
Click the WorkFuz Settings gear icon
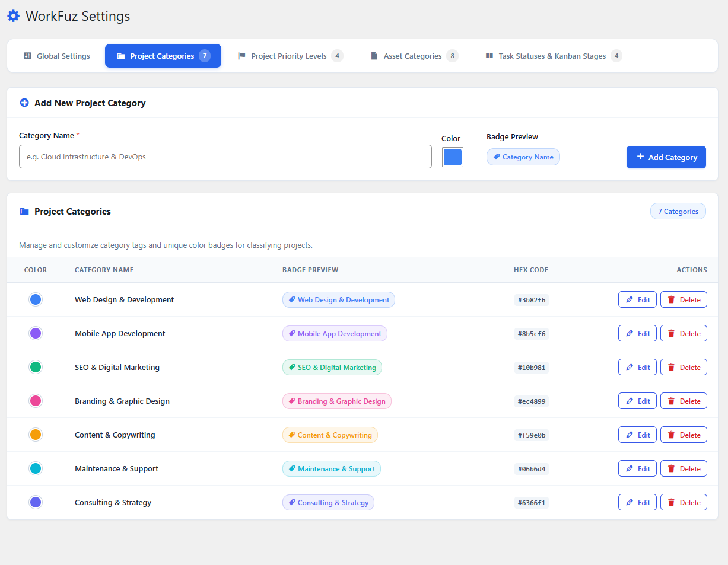coord(13,16)
